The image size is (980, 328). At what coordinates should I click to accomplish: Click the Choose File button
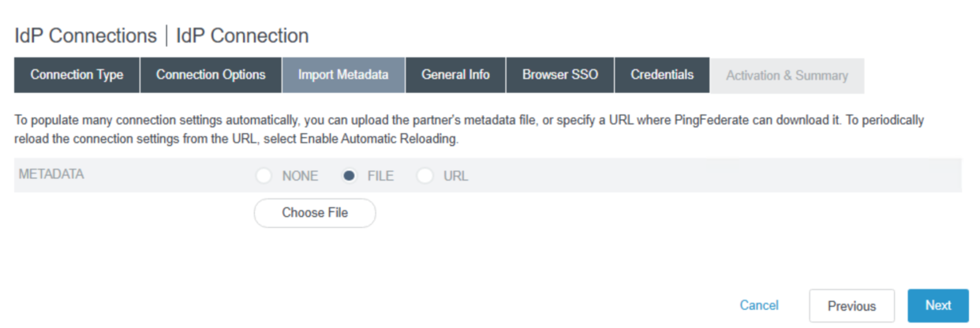click(x=315, y=213)
